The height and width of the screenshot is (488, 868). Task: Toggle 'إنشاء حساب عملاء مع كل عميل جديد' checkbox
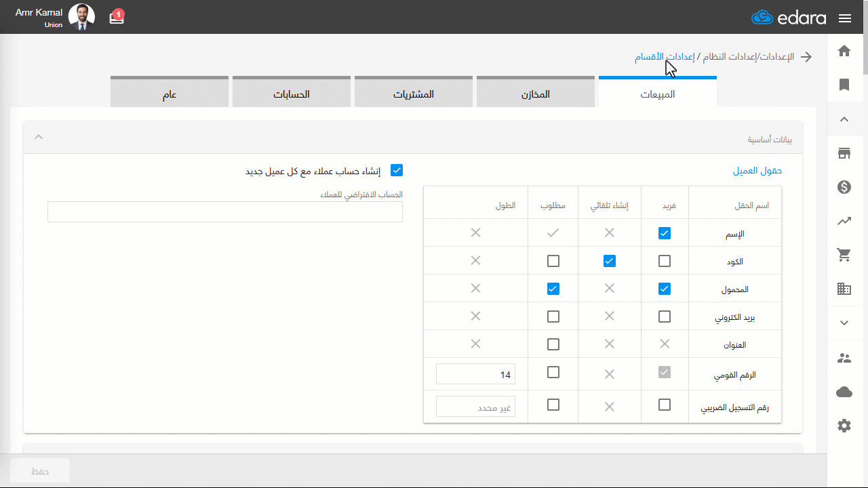click(x=397, y=171)
